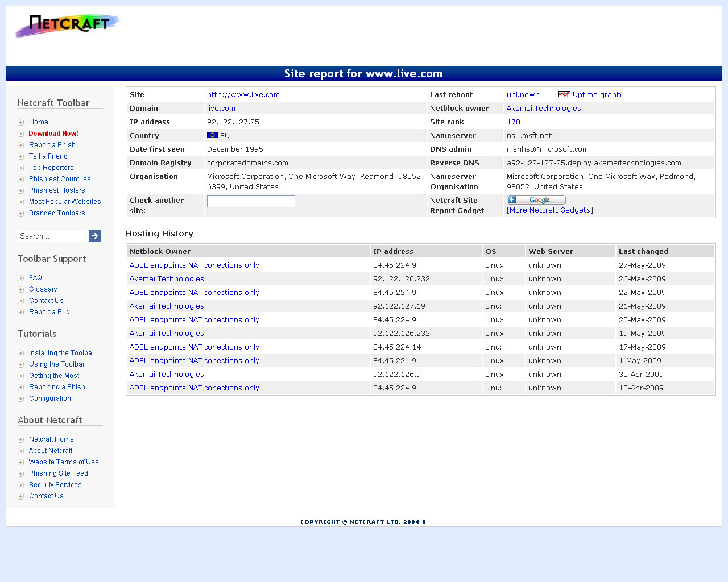Screen dimensions: 728x582
Task: Select the reverse DNS hostname value
Action: [x=594, y=163]
